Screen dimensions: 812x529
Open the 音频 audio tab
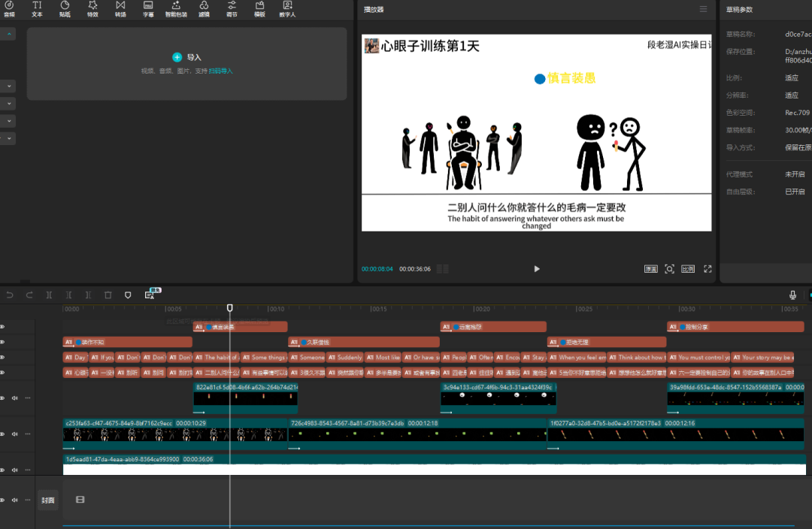coord(9,8)
